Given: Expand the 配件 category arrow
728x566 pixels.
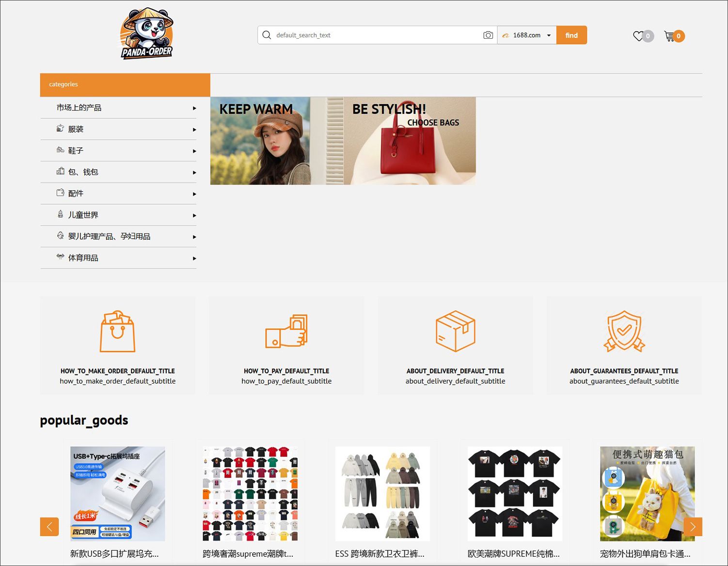Looking at the screenshot, I should (194, 194).
